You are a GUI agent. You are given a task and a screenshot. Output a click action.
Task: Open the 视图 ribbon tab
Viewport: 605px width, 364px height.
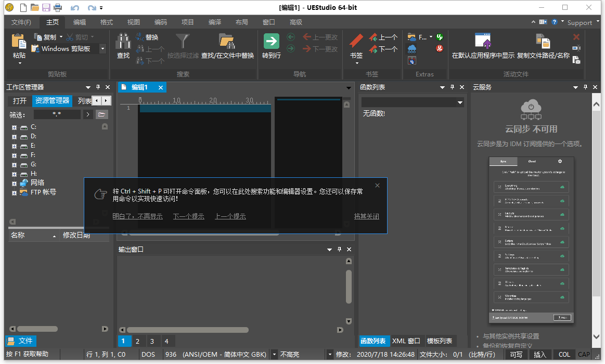click(134, 22)
